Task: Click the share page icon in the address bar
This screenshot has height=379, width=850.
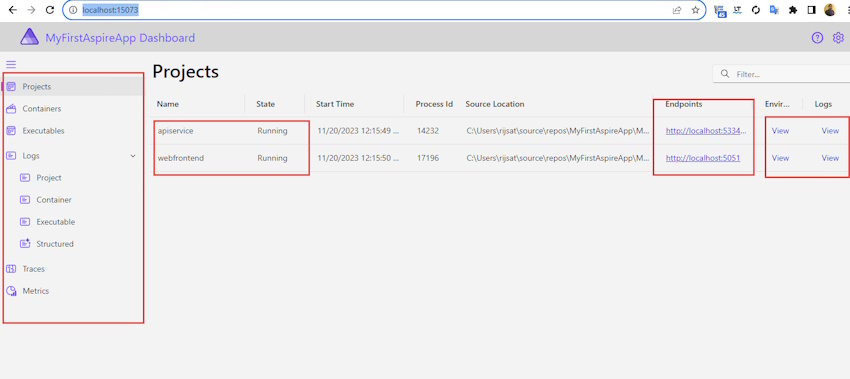Action: point(677,10)
